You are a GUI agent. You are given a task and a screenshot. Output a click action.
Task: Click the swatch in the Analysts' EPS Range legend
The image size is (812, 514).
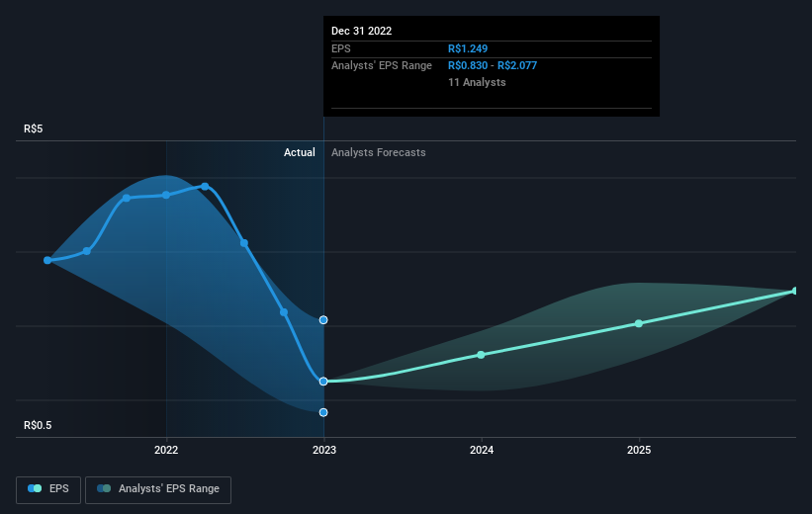point(104,488)
